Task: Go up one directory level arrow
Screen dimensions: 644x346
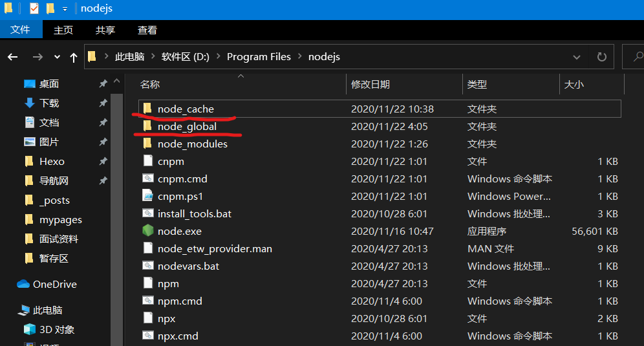Action: (74, 58)
